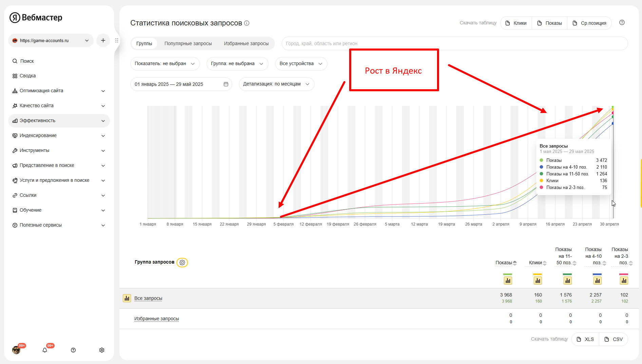Switch to Избранные запросы tab
This screenshot has height=364, width=642.
246,43
